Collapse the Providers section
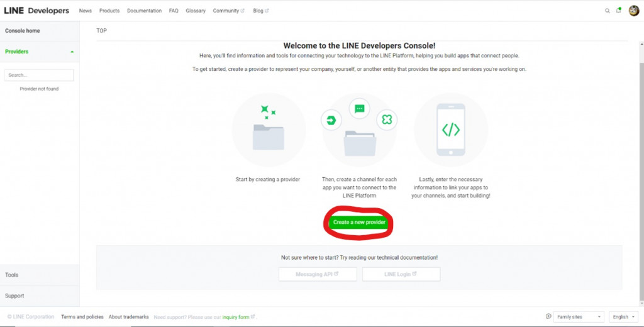Image resolution: width=644 pixels, height=327 pixels. 40,52
